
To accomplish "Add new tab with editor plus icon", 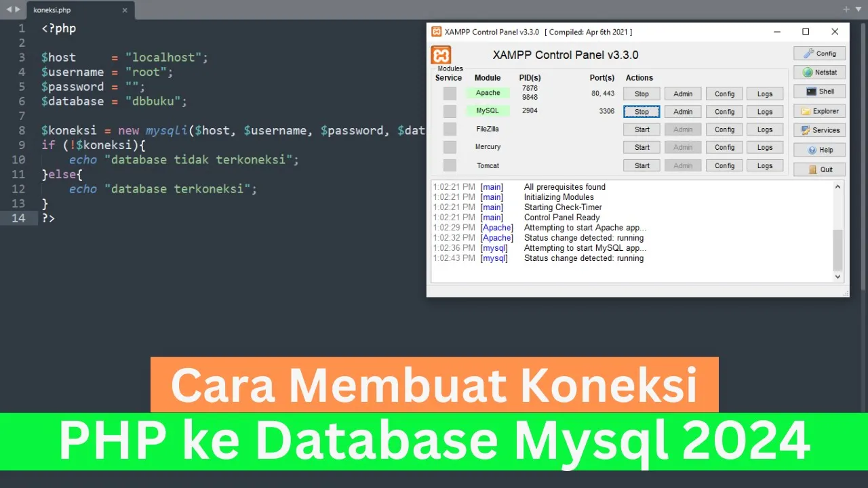I will [846, 9].
